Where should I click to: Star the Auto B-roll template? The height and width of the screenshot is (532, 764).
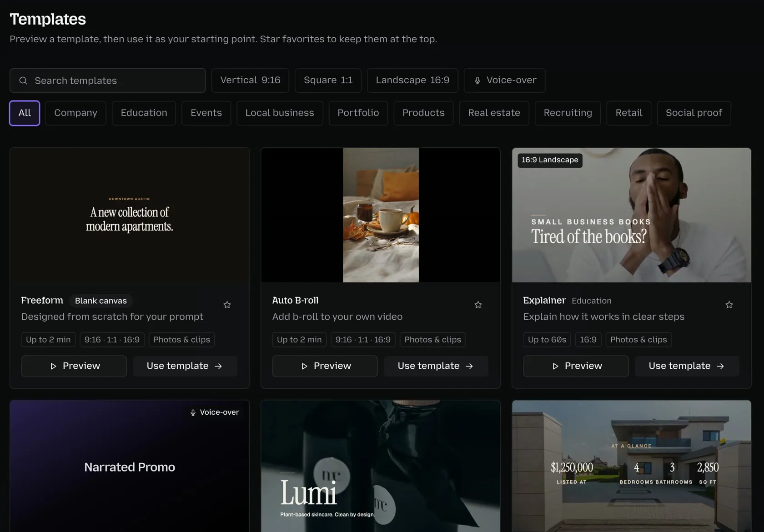click(478, 305)
